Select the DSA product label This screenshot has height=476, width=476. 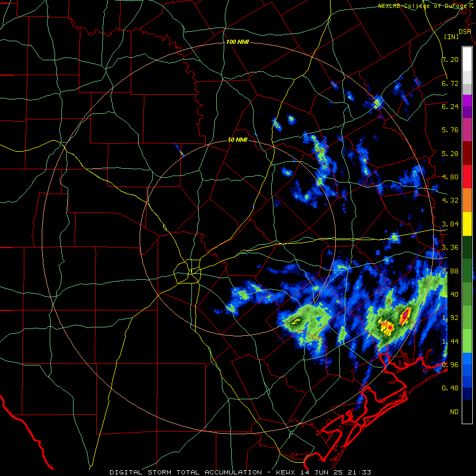pos(464,32)
